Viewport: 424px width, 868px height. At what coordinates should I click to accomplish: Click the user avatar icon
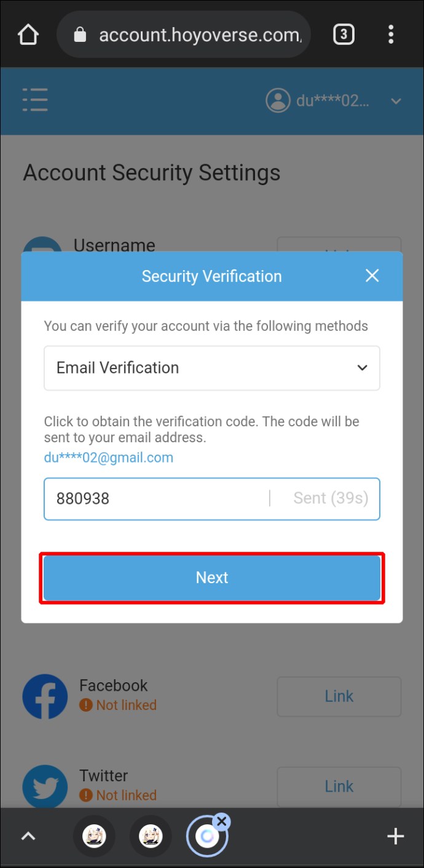point(278,101)
